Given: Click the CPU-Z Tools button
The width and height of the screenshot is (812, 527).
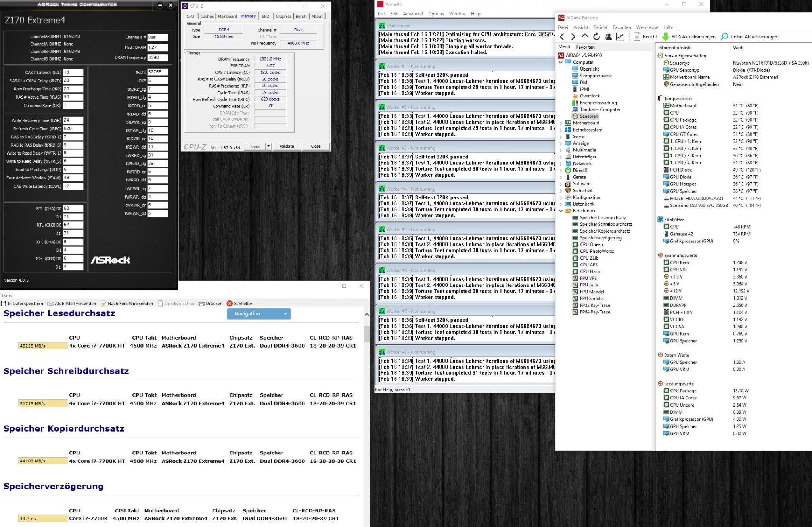Looking at the screenshot, I should click(x=255, y=147).
